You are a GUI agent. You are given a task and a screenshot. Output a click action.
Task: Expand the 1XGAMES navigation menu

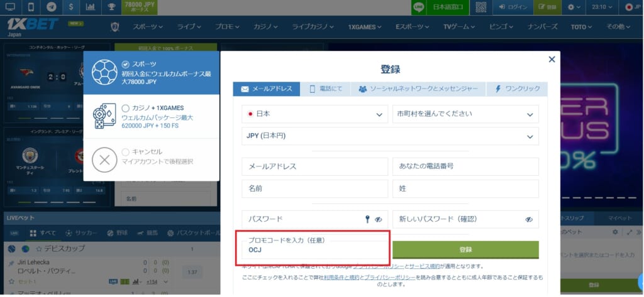tap(365, 26)
